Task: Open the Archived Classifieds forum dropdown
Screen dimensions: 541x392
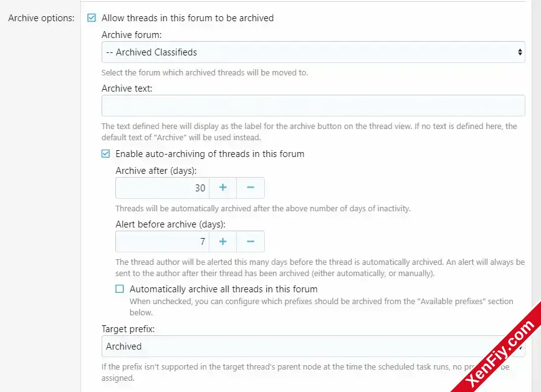Action: coord(314,52)
